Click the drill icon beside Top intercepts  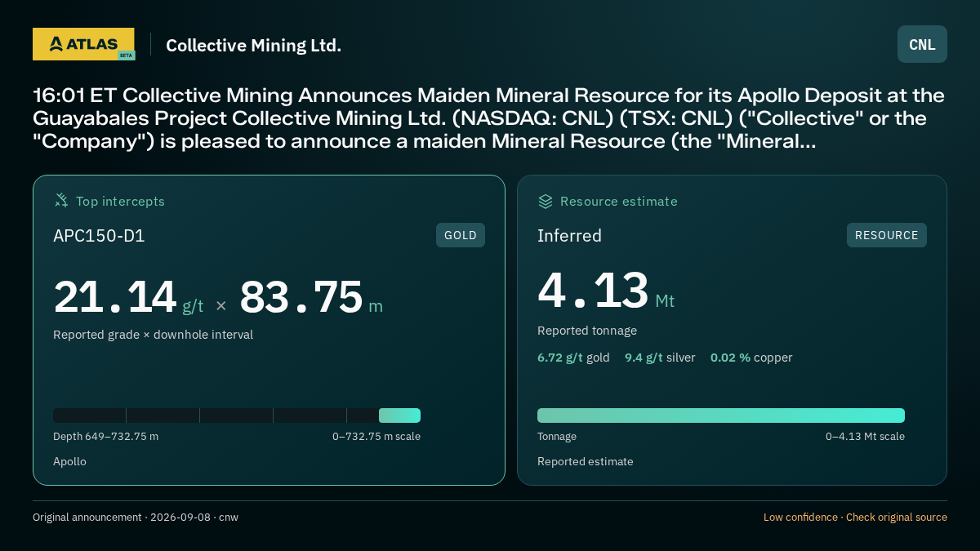pos(60,201)
